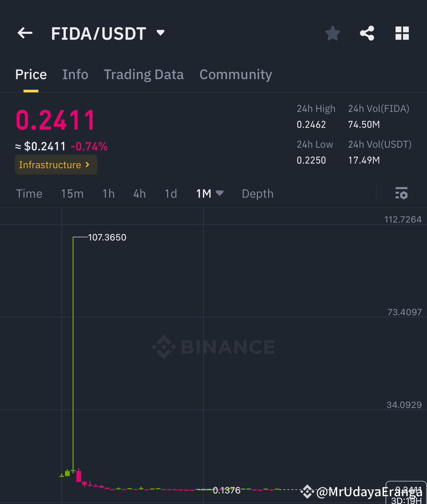Image resolution: width=427 pixels, height=504 pixels.
Task: Click the 0.1376 low price label
Action: [226, 490]
